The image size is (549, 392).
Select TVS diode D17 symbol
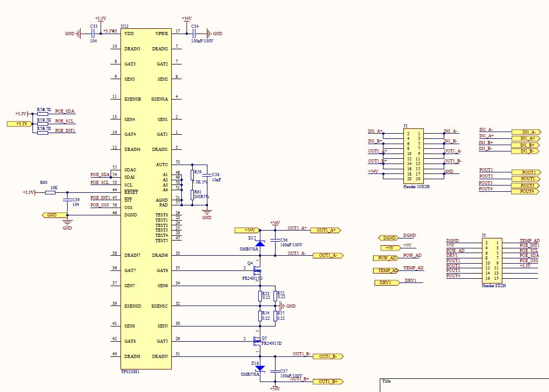[x=260, y=243]
